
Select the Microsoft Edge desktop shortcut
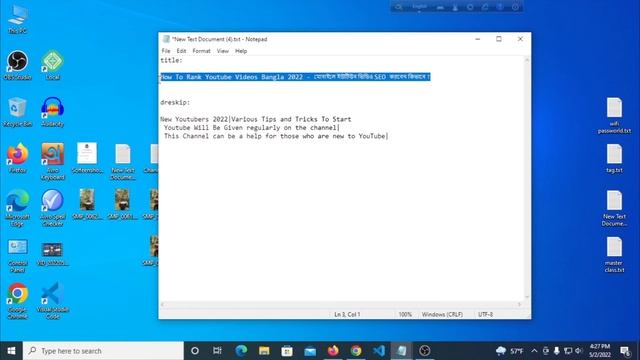pyautogui.click(x=18, y=208)
